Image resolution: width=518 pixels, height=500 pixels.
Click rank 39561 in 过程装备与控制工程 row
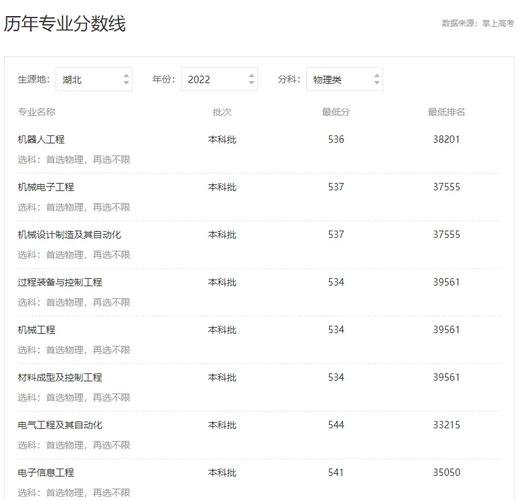point(446,282)
